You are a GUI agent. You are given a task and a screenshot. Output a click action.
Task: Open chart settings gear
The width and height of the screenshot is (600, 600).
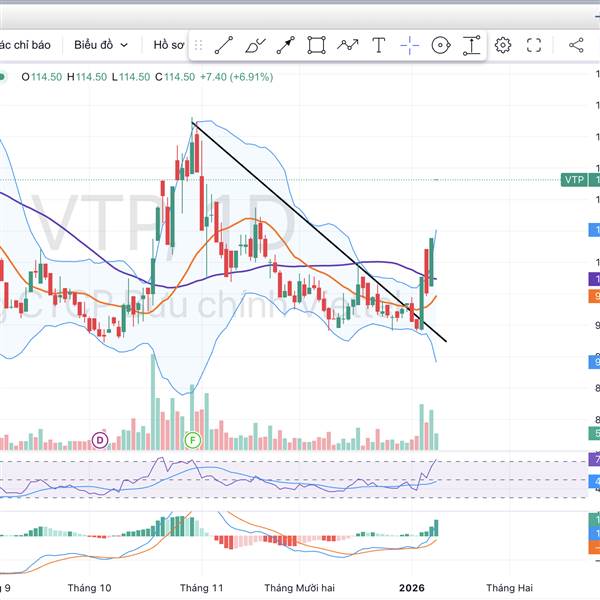pos(503,45)
